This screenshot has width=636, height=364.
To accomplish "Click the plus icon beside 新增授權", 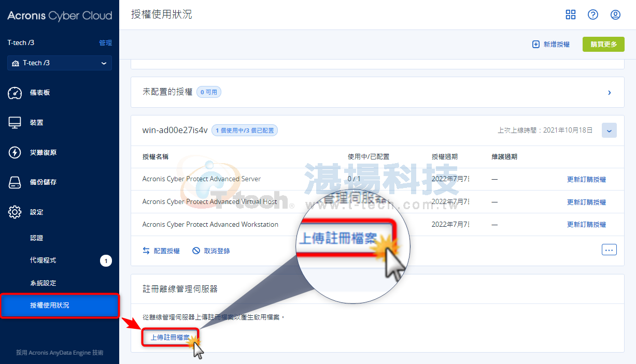I will click(536, 45).
